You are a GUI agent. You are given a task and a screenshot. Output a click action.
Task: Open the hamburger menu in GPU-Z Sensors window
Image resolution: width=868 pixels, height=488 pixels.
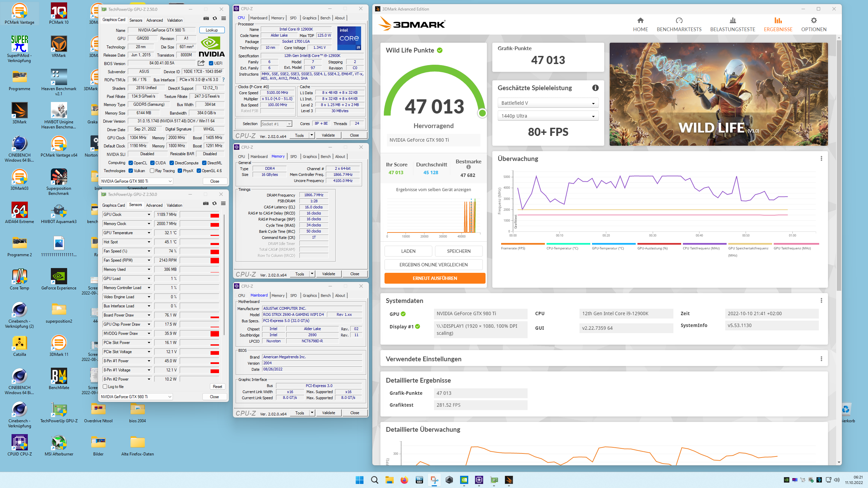[223, 204]
